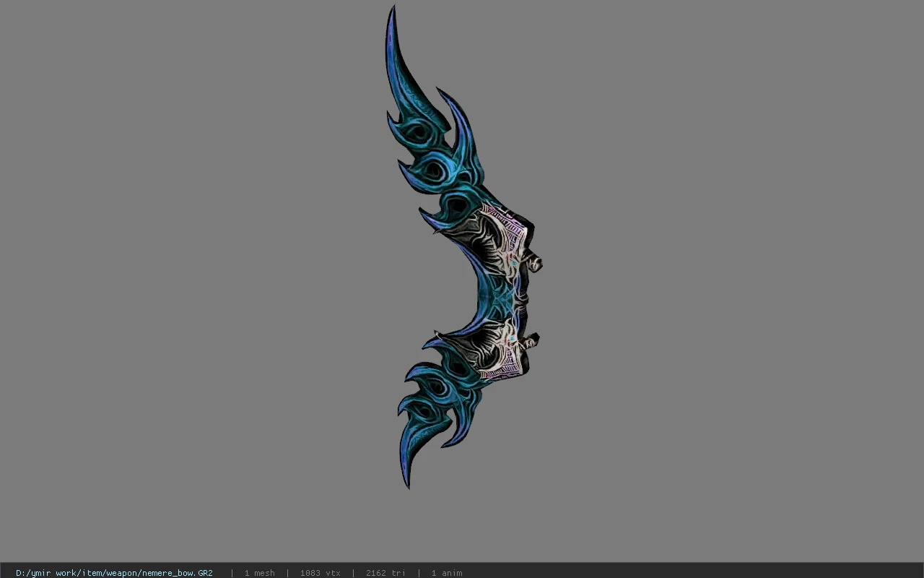Screen dimensions: 924x578
Task: Click the '2162 tri' triangle count
Action: click(385, 573)
